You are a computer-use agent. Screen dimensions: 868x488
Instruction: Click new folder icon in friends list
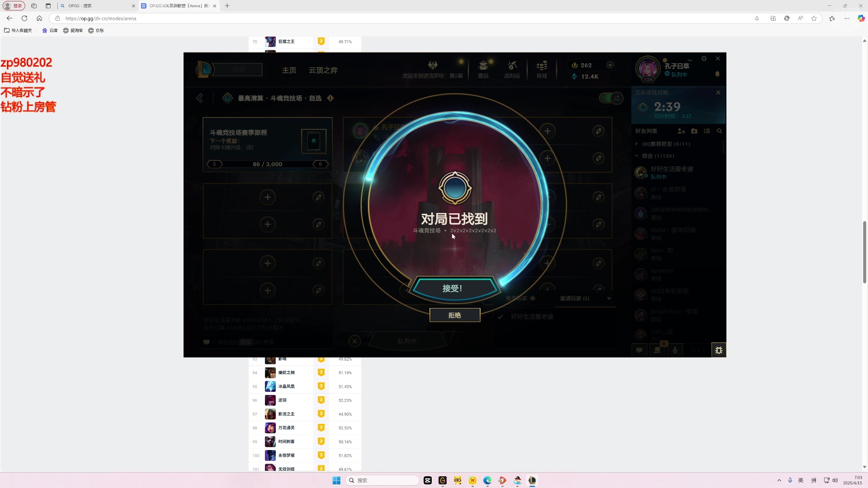(x=694, y=131)
